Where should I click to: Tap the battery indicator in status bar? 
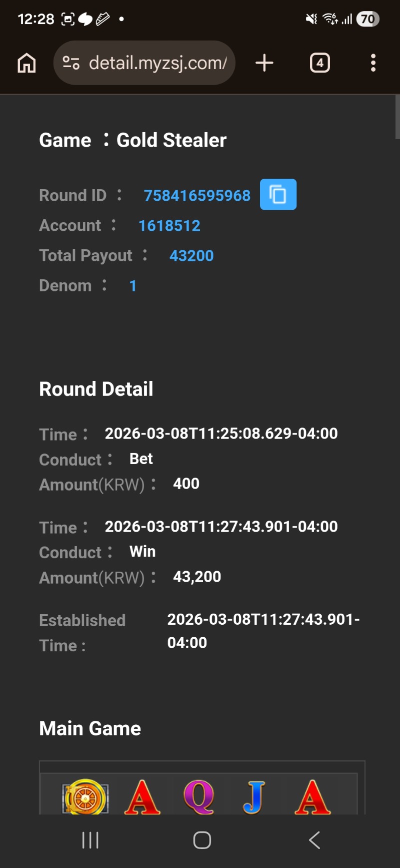[367, 19]
